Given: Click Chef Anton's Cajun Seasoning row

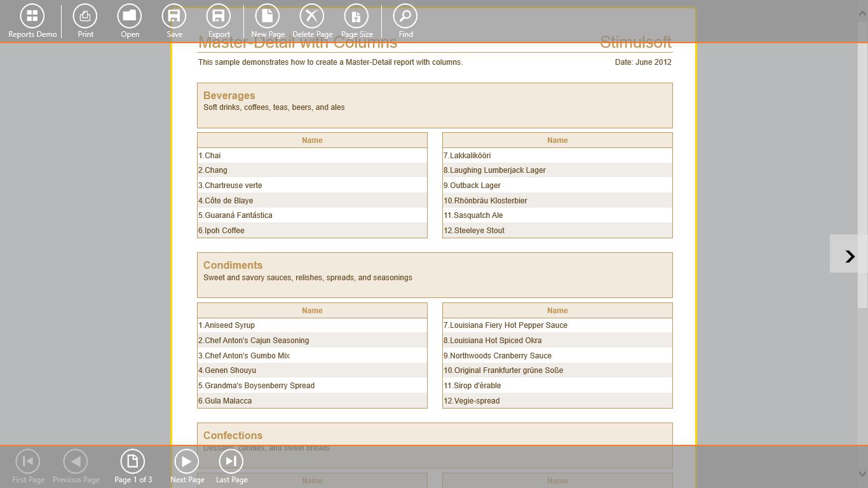Looking at the screenshot, I should coord(312,341).
